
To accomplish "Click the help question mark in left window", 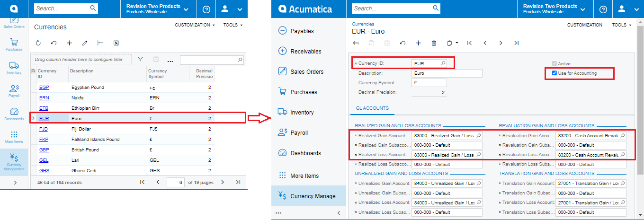I will point(206,9).
